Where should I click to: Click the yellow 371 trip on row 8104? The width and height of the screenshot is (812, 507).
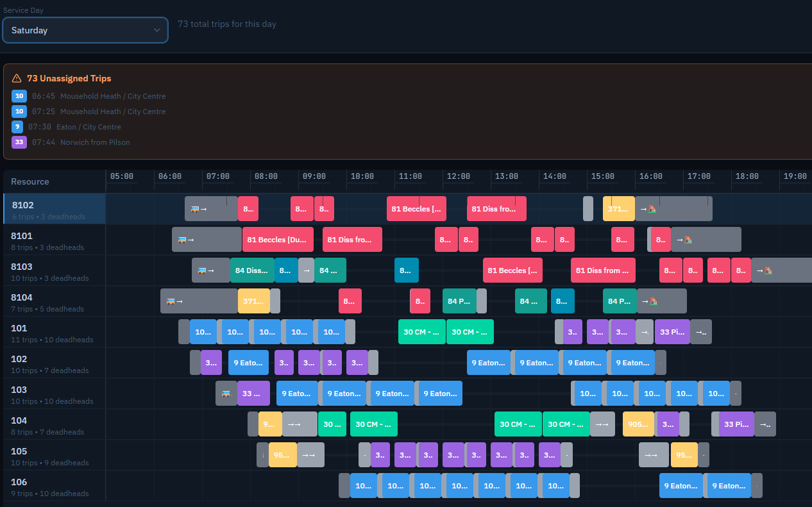[x=253, y=301]
